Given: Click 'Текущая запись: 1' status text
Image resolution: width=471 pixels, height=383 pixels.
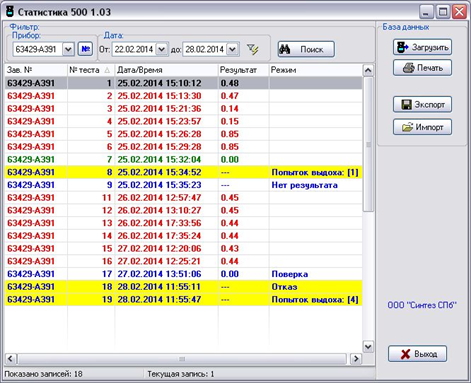Looking at the screenshot, I should [181, 374].
